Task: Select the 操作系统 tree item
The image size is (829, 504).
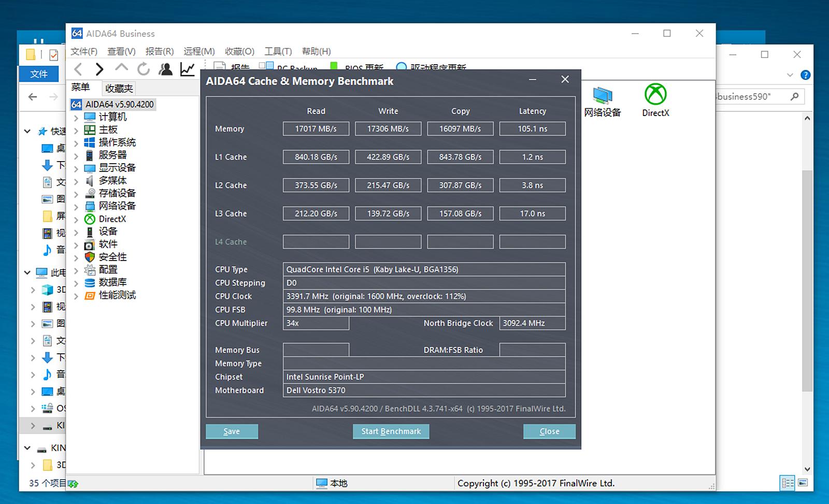Action: click(x=117, y=142)
